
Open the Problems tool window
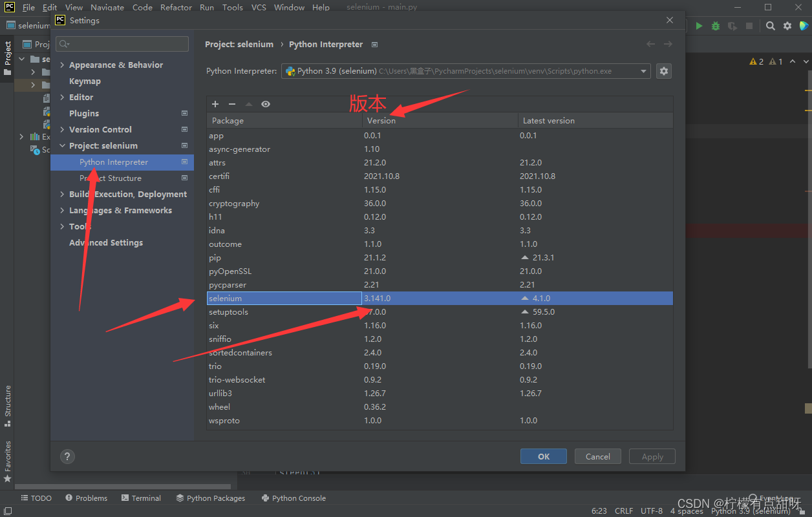[86, 498]
